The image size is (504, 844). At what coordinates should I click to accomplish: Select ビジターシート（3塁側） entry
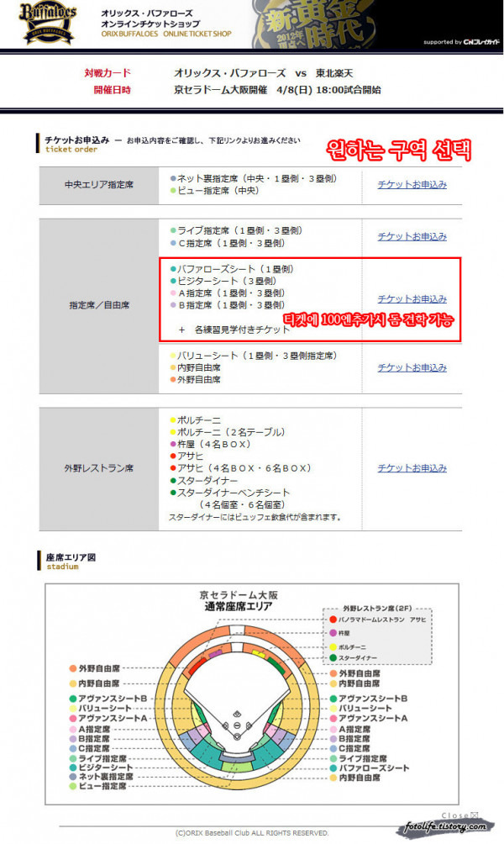[223, 281]
